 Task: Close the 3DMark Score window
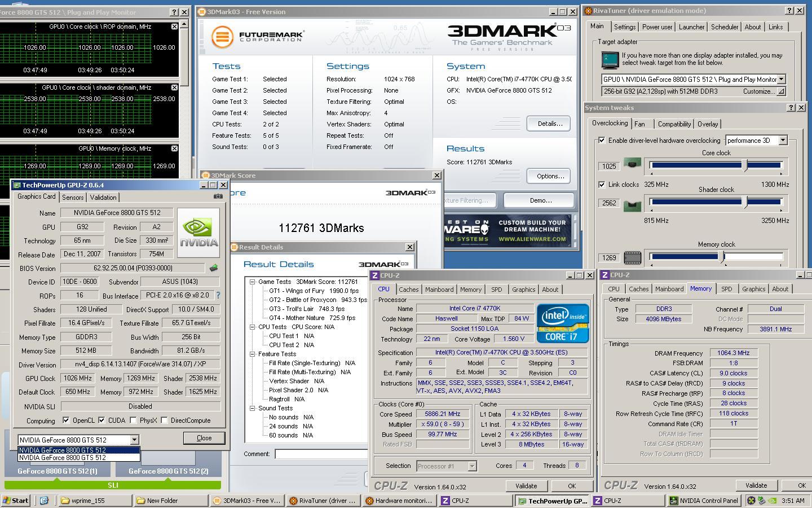[436, 175]
